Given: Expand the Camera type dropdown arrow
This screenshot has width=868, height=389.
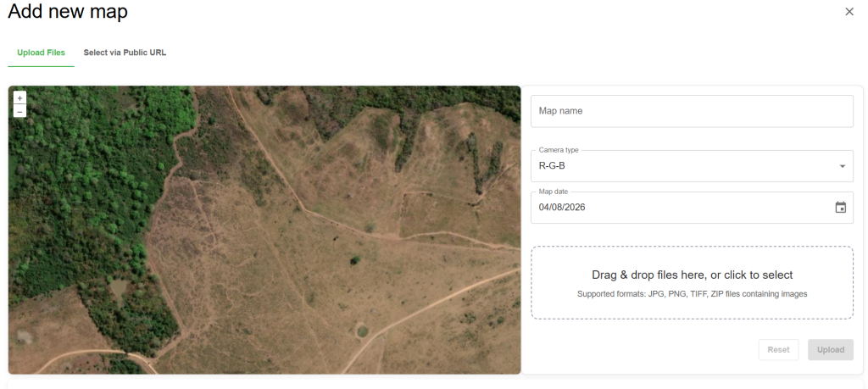Looking at the screenshot, I should 842,166.
